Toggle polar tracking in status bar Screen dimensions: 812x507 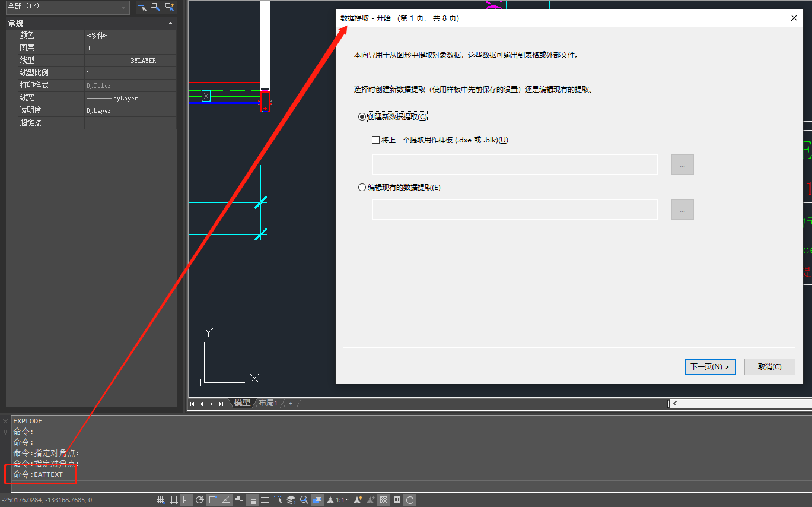[200, 500]
